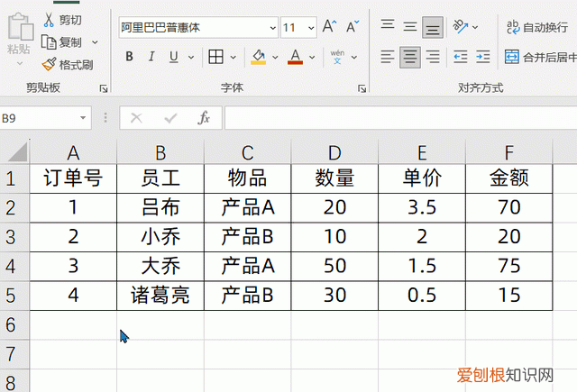
Task: Select column A header
Action: pyautogui.click(x=73, y=152)
